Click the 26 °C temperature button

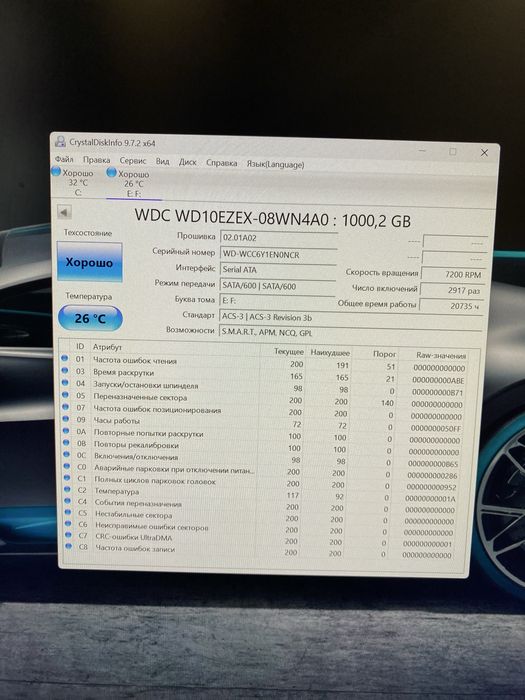90,318
